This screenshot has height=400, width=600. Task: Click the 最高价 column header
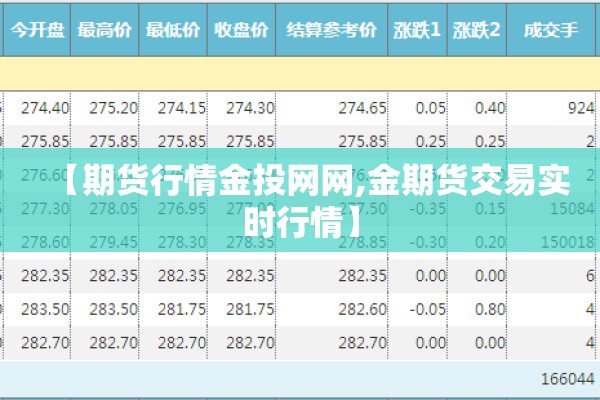[104, 29]
